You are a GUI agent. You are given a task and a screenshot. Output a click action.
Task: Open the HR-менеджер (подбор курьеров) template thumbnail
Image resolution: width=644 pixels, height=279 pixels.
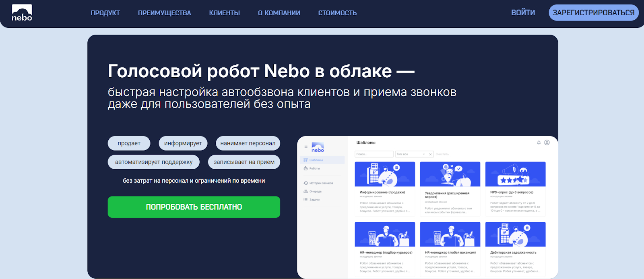[385, 234]
